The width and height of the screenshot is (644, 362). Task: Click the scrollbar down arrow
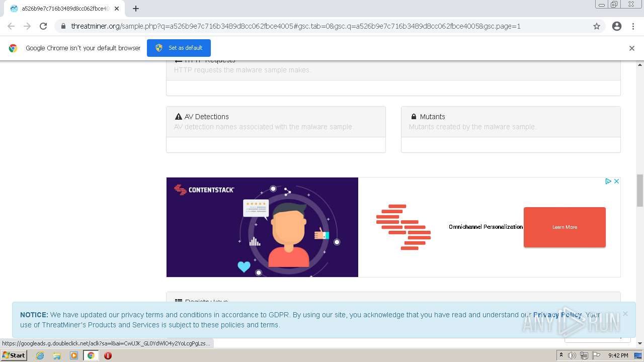[640, 343]
